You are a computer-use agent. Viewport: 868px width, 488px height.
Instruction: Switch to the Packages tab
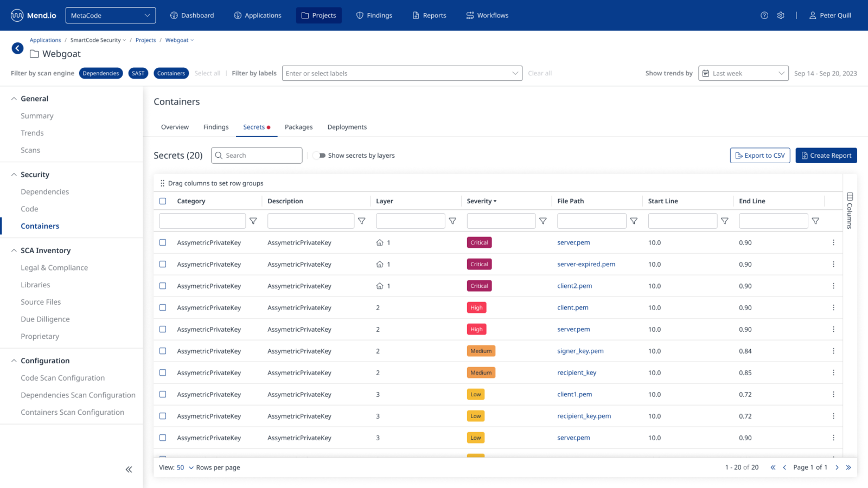[298, 127]
